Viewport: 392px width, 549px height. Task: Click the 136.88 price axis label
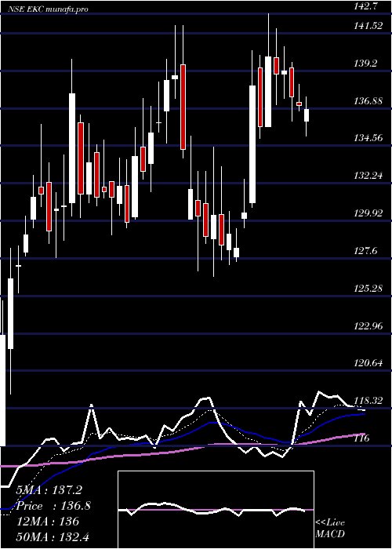point(368,101)
